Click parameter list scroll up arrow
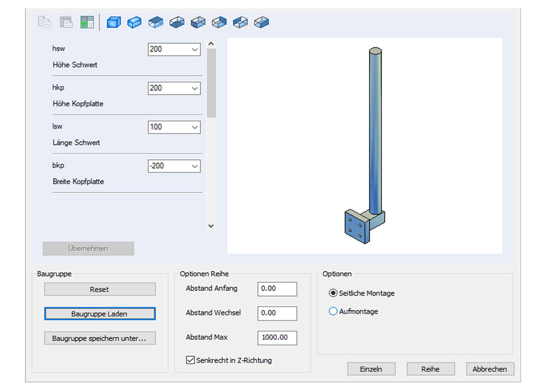The width and height of the screenshot is (546, 392). coord(211,44)
